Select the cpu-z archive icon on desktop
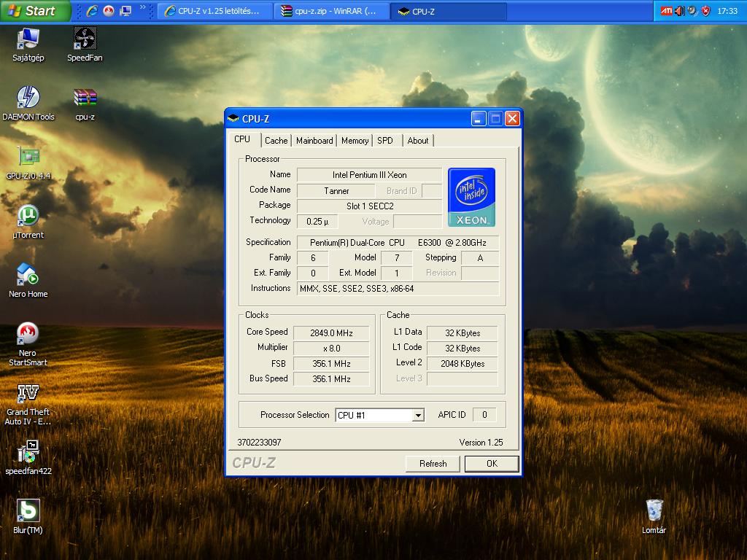The width and height of the screenshot is (747, 560). point(85,104)
